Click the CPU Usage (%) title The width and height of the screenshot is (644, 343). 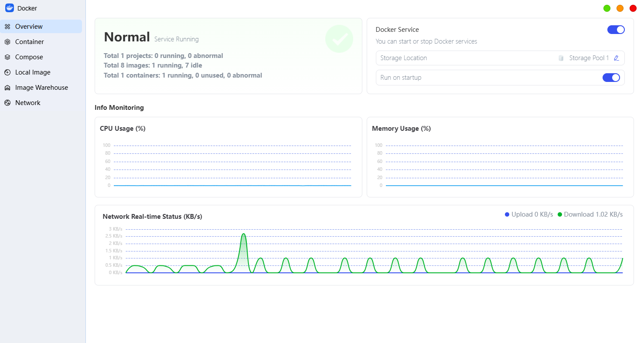point(123,129)
